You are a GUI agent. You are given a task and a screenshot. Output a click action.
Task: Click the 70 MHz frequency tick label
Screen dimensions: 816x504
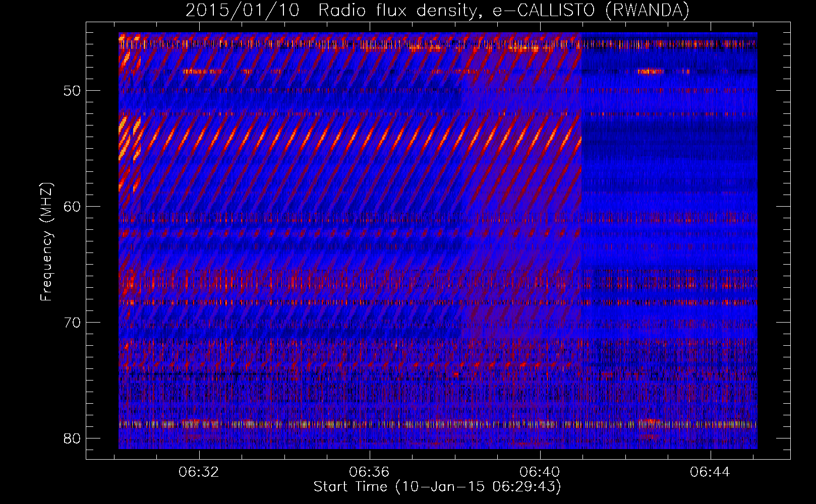coord(73,323)
